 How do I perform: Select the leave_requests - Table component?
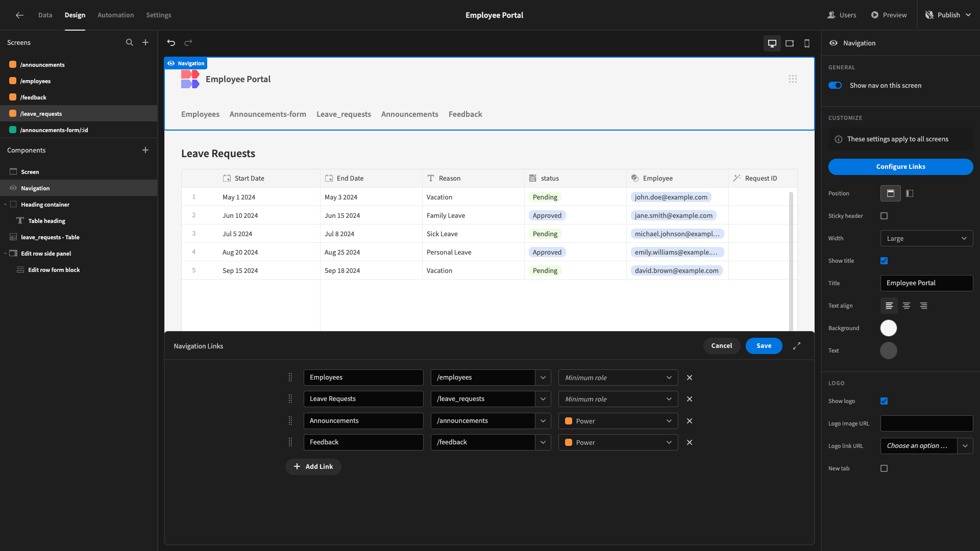79,237
